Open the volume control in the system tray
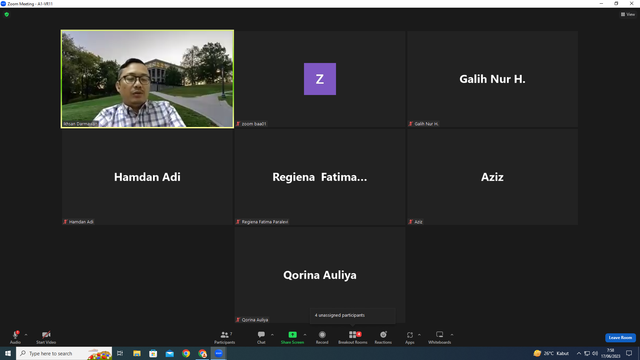The width and height of the screenshot is (640, 360). pyautogui.click(x=595, y=353)
